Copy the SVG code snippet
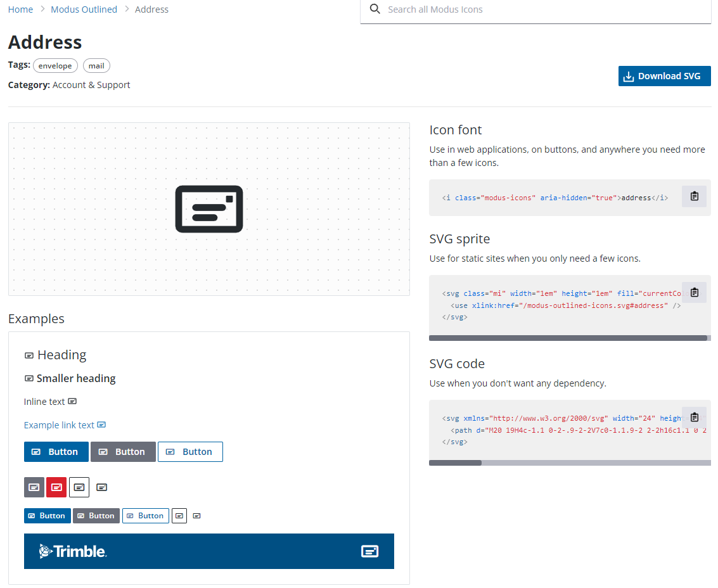Viewport: 718px width, 588px height. click(x=694, y=417)
